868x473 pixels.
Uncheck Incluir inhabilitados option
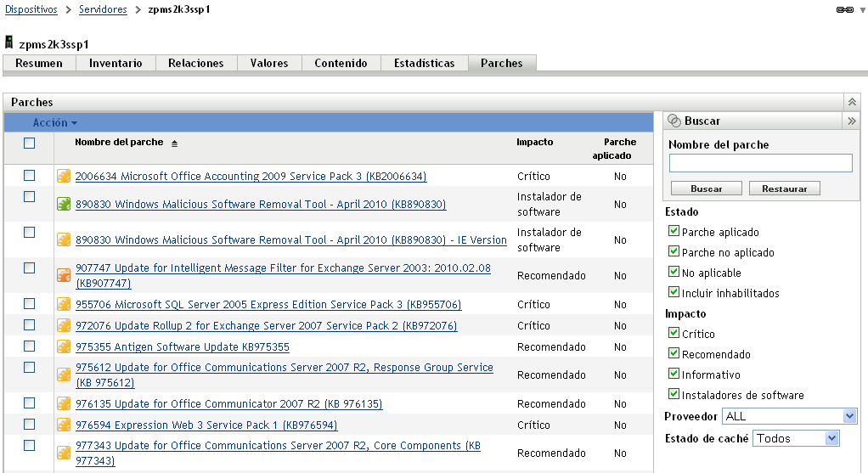click(x=674, y=292)
